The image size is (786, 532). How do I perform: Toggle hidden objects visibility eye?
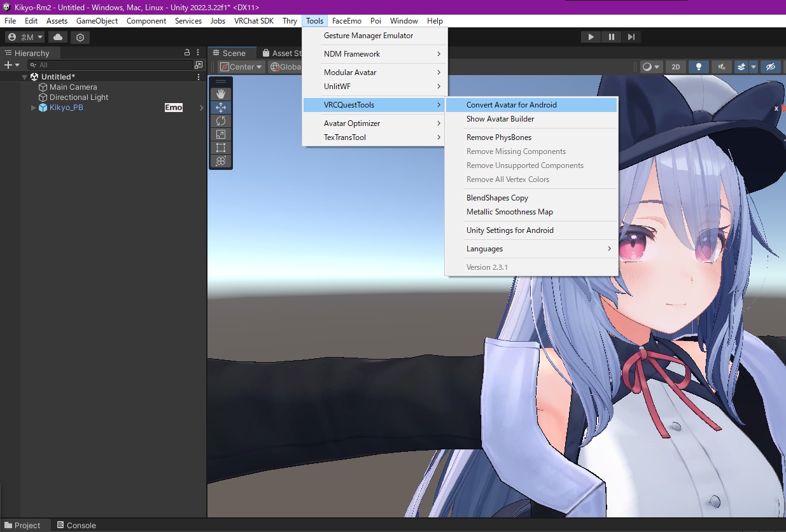click(771, 67)
